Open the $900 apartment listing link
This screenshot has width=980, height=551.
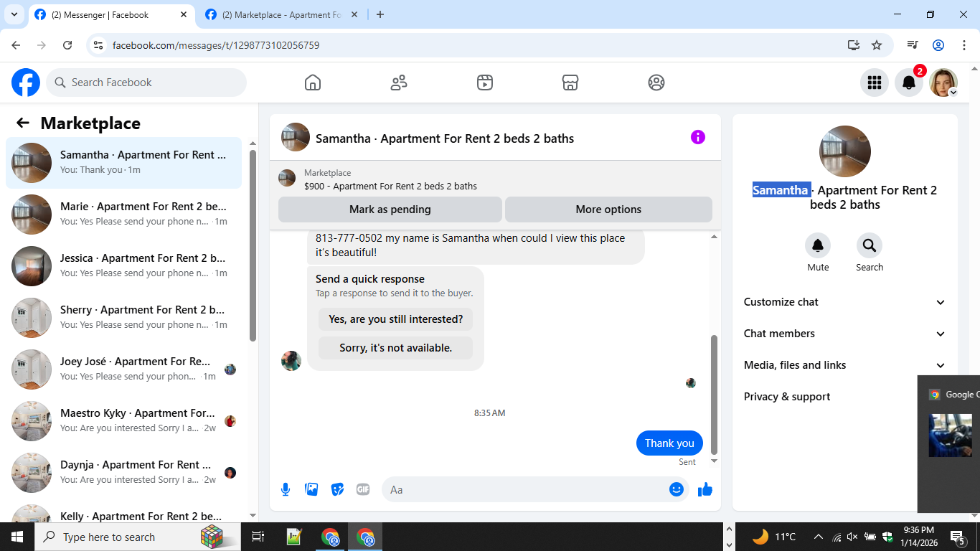pos(390,186)
